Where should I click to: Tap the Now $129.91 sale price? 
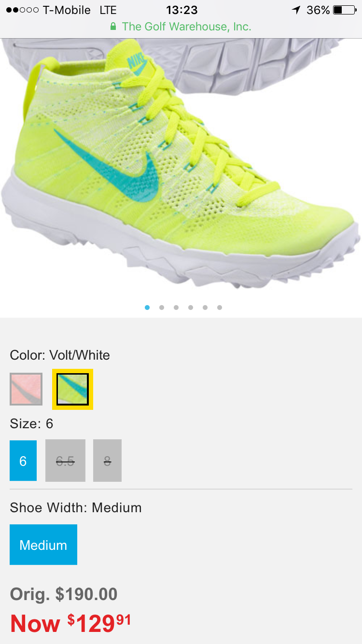point(70,623)
